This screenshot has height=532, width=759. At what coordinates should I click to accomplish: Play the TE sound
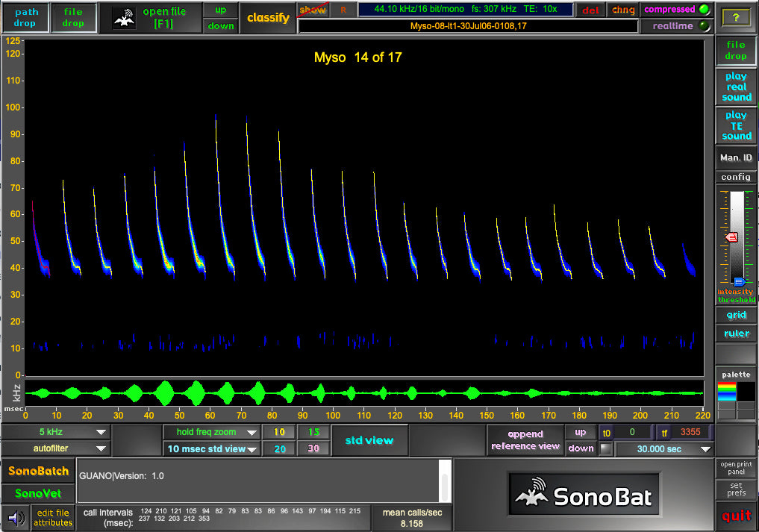point(736,125)
